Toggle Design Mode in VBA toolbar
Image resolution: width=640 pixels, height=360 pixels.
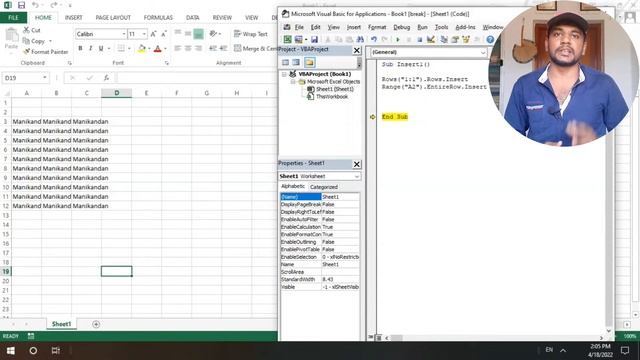(431, 39)
